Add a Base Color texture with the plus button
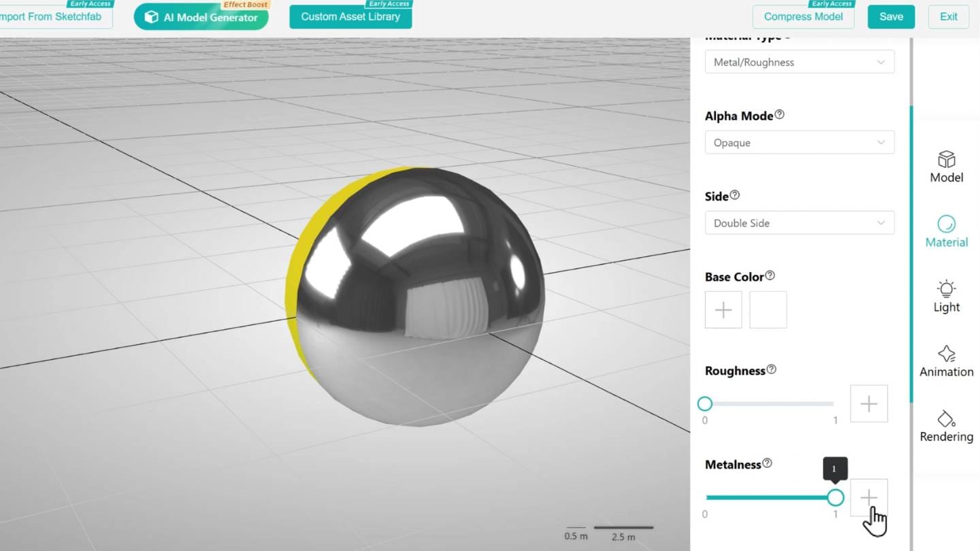Screen dimensions: 980x551 tap(723, 310)
